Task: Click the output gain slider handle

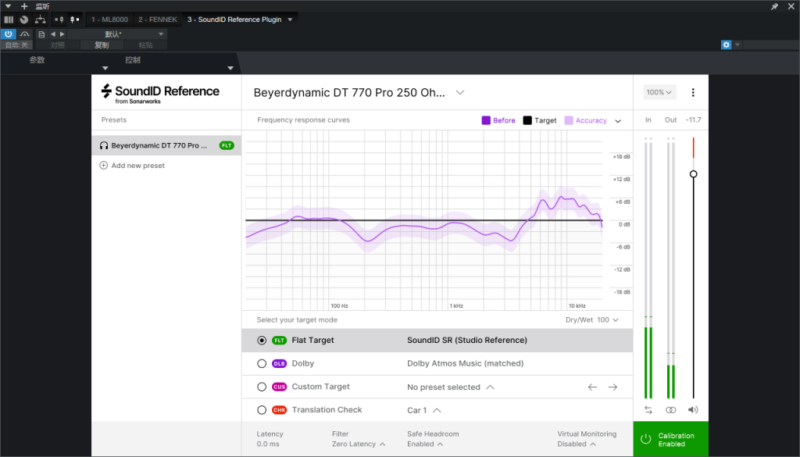Action: pos(693,174)
